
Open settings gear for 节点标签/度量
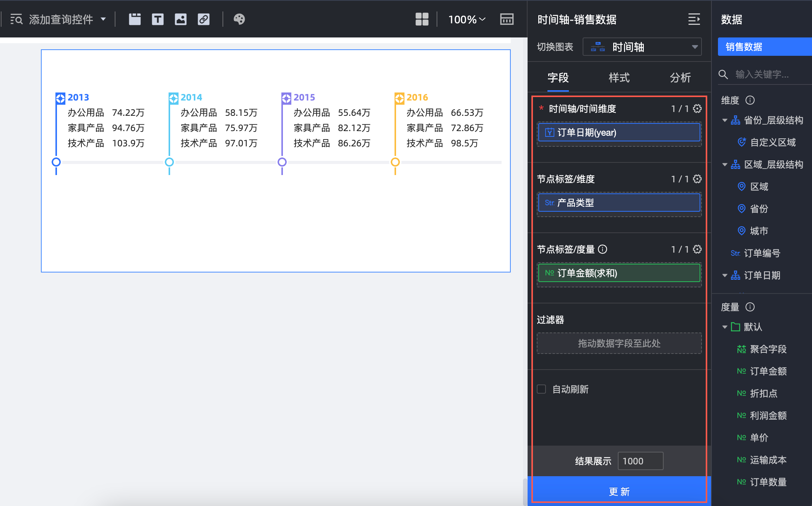click(697, 249)
